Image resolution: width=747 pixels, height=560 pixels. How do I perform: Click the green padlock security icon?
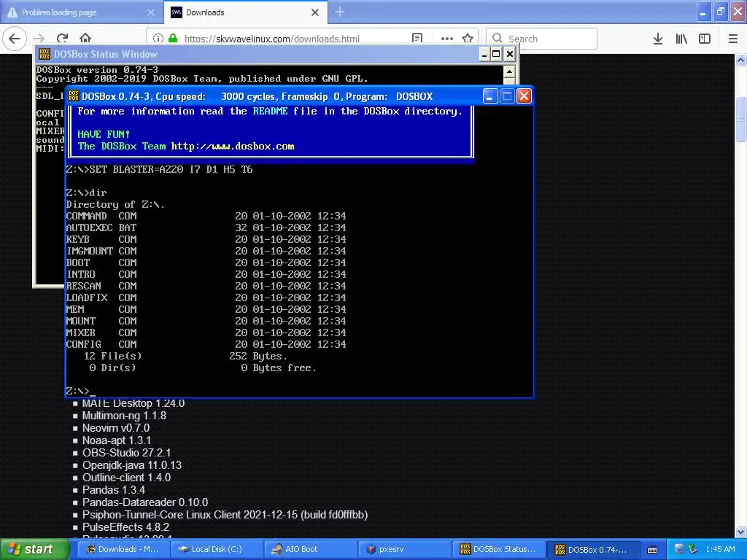pyautogui.click(x=173, y=39)
